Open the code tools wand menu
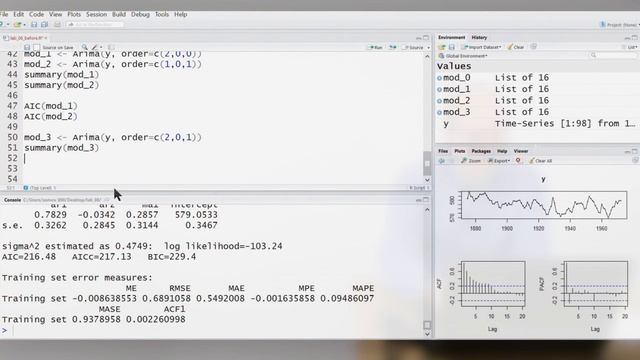Image resolution: width=640 pixels, height=360 pixels. [x=96, y=47]
